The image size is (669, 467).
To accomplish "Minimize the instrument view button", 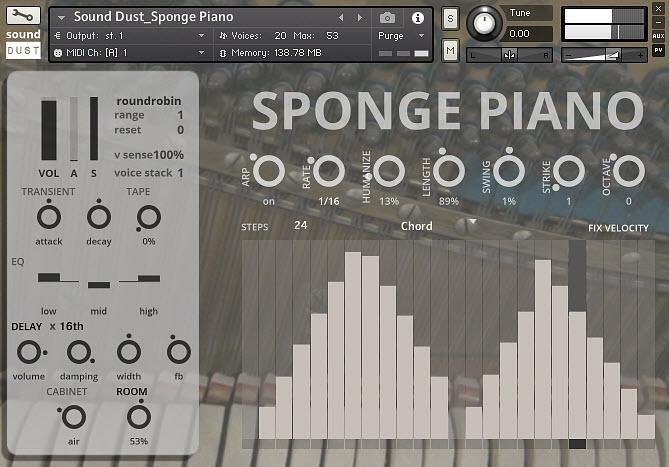I will point(658,22).
